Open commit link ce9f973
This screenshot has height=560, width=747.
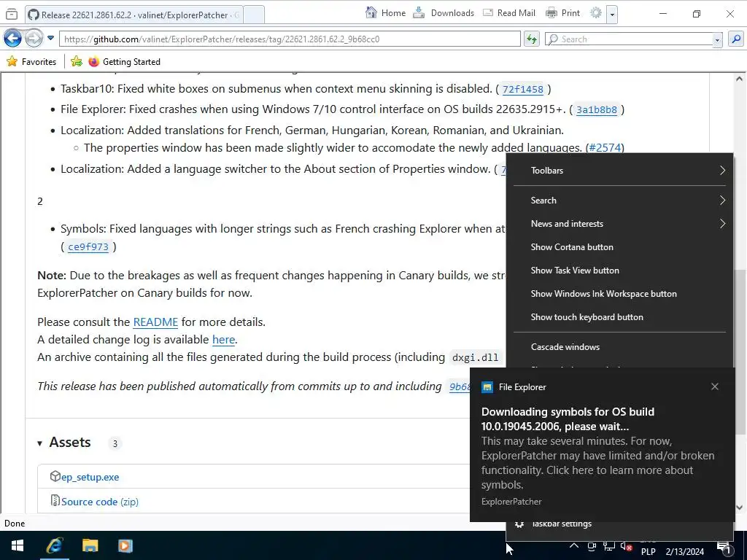(88, 246)
